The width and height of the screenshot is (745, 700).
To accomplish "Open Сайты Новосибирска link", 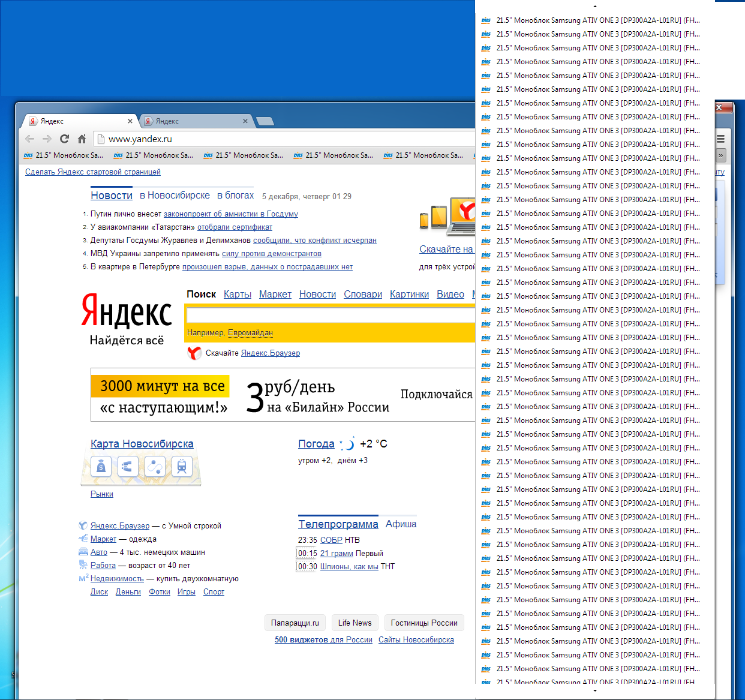I will pos(416,640).
